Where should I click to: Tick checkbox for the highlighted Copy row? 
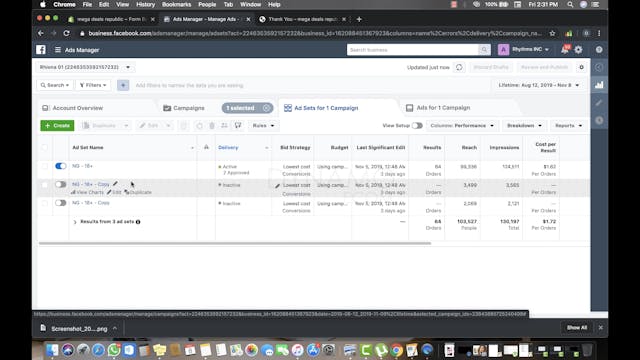pos(44,184)
